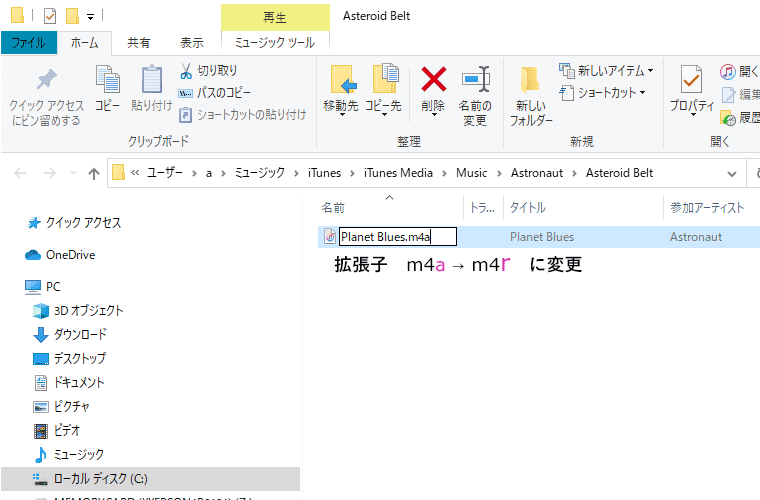Open the Shortcut (ショートカット) dropdown
The height and width of the screenshot is (500, 760).
(602, 93)
